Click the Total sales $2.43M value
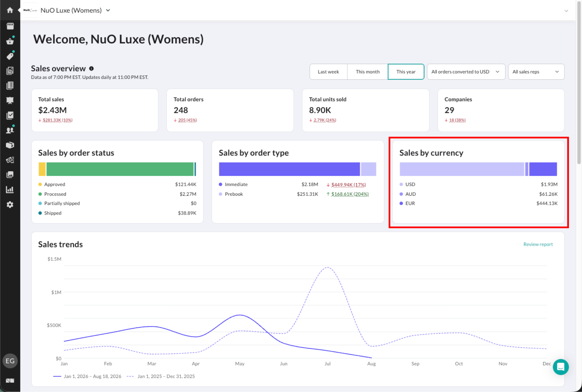The width and height of the screenshot is (582, 392). 53,110
